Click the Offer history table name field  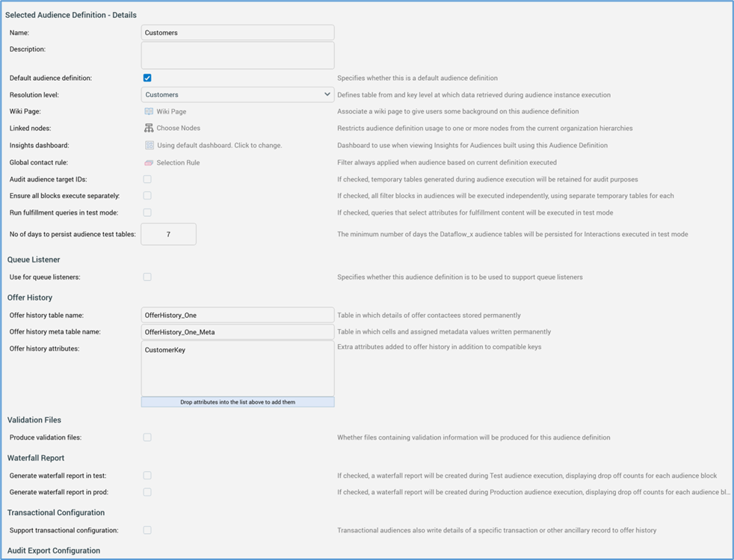click(x=237, y=316)
